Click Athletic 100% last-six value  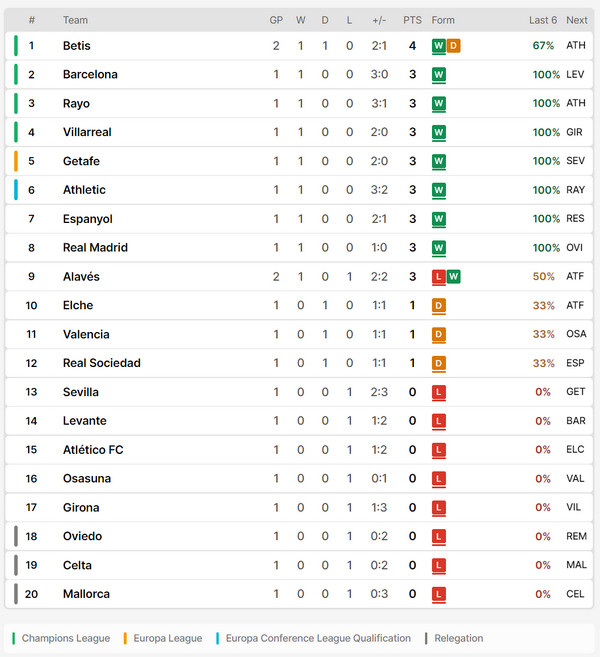click(546, 190)
